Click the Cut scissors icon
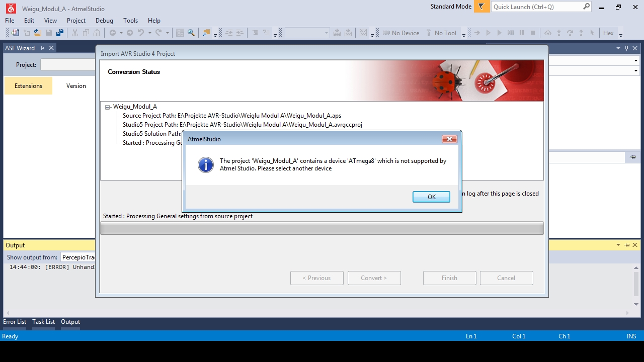Viewport: 644px width, 362px height. coord(74,33)
